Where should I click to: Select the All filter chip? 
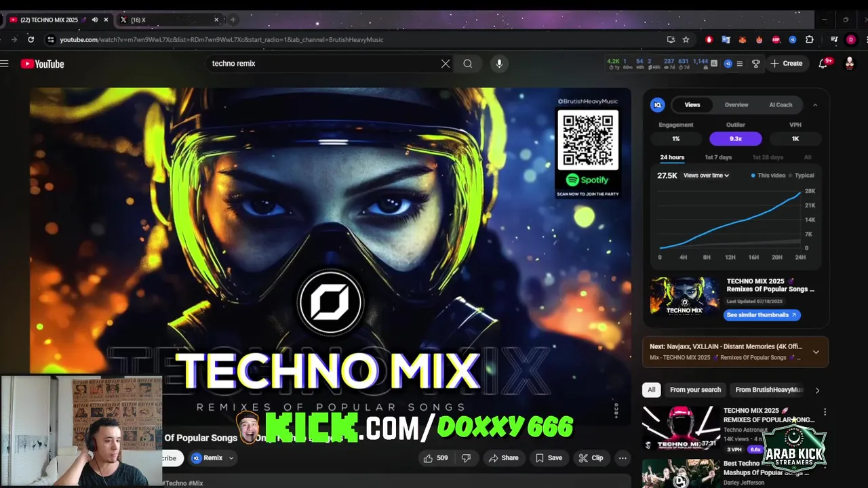pyautogui.click(x=651, y=390)
